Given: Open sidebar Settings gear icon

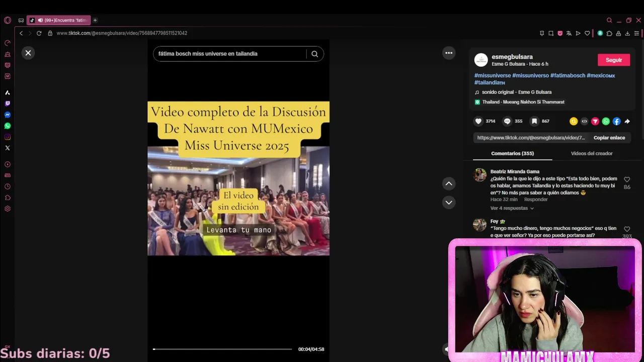Looking at the screenshot, I should point(7,209).
